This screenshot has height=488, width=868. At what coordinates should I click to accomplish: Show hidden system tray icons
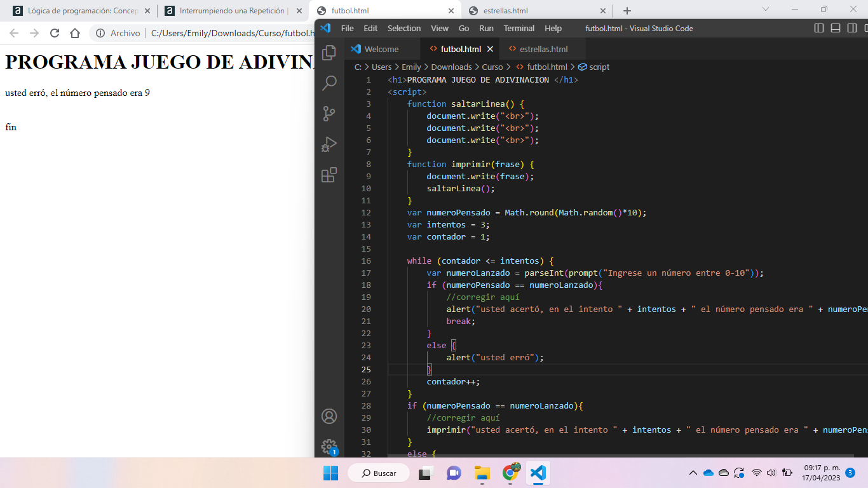click(x=693, y=473)
